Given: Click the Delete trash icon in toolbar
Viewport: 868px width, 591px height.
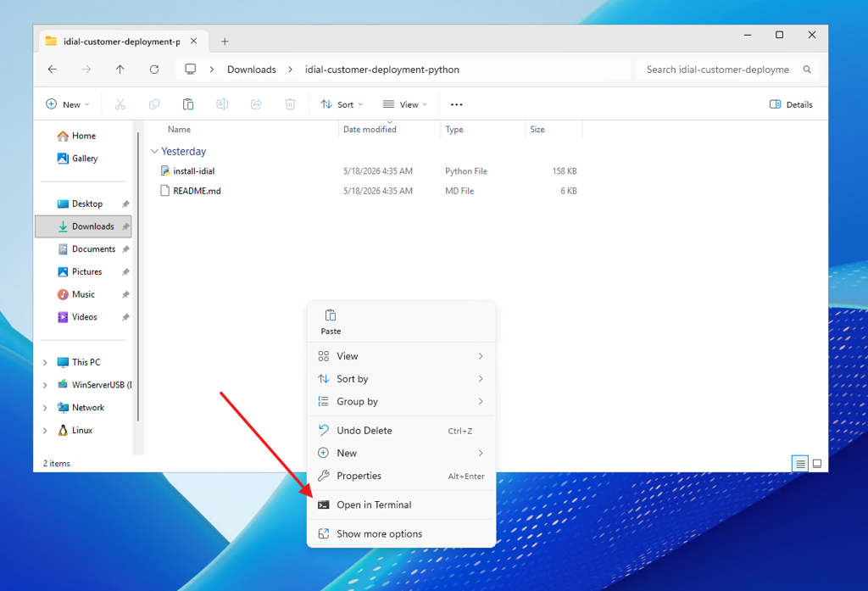Looking at the screenshot, I should click(x=290, y=104).
